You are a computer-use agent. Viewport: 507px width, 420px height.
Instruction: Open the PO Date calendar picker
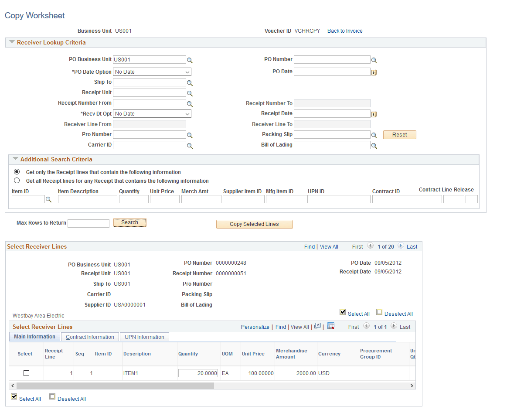(374, 72)
